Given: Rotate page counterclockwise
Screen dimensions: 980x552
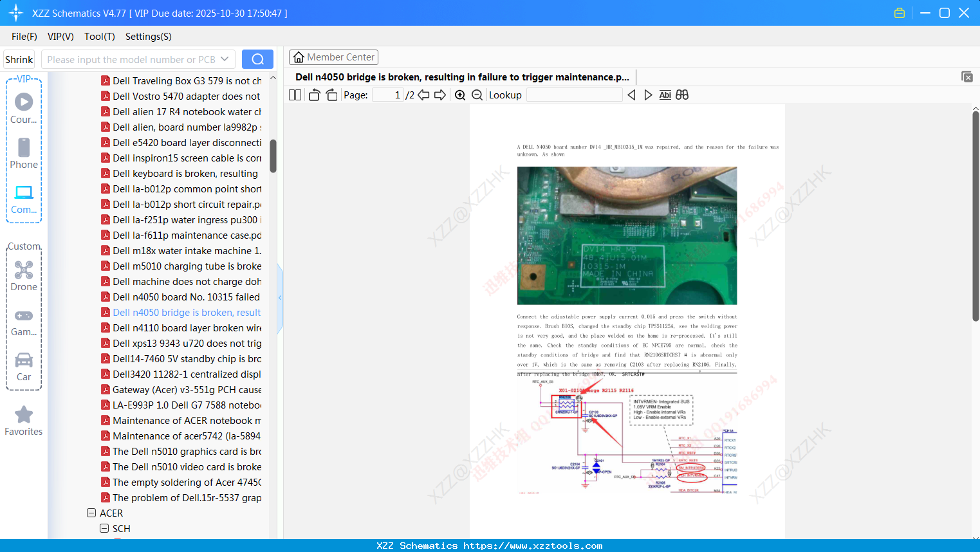Looking at the screenshot, I should 314,95.
